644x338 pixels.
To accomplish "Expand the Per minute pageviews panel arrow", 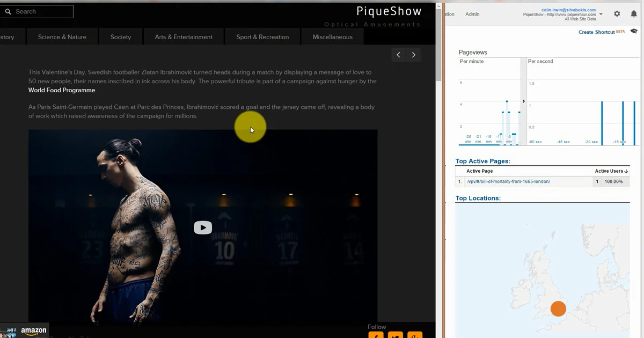I will [x=524, y=101].
